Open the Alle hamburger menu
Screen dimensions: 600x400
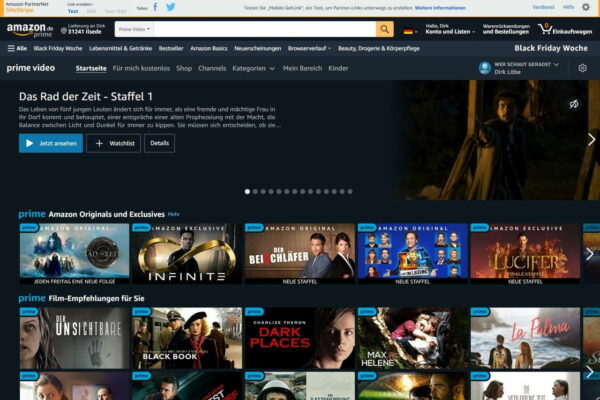pyautogui.click(x=17, y=48)
